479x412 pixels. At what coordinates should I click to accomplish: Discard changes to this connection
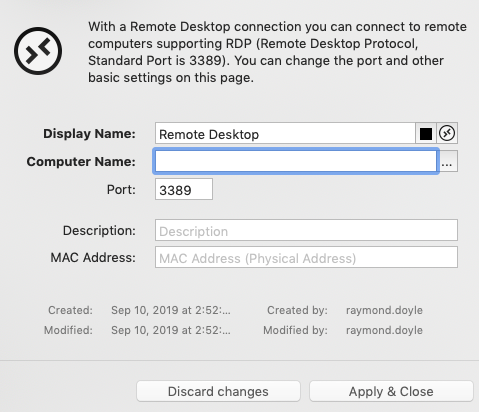(x=218, y=391)
